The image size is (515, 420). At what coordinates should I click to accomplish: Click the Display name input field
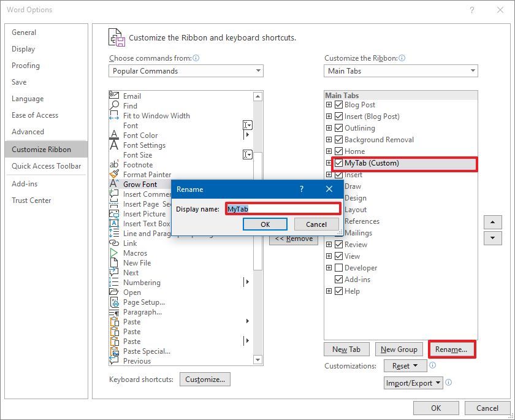coord(282,208)
